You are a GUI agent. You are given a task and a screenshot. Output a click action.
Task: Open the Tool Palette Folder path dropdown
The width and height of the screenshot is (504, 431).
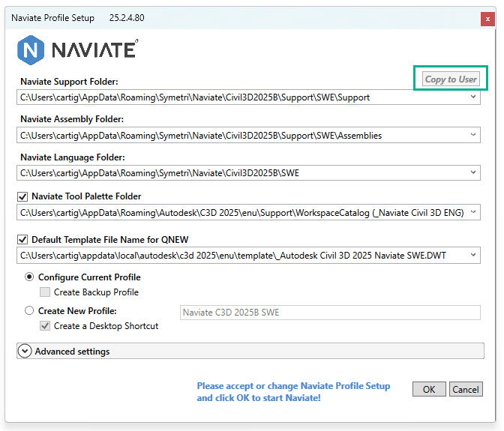pyautogui.click(x=473, y=212)
